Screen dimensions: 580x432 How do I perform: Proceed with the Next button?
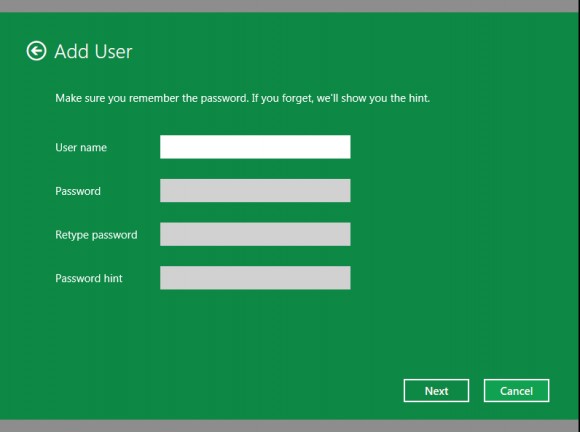(436, 391)
